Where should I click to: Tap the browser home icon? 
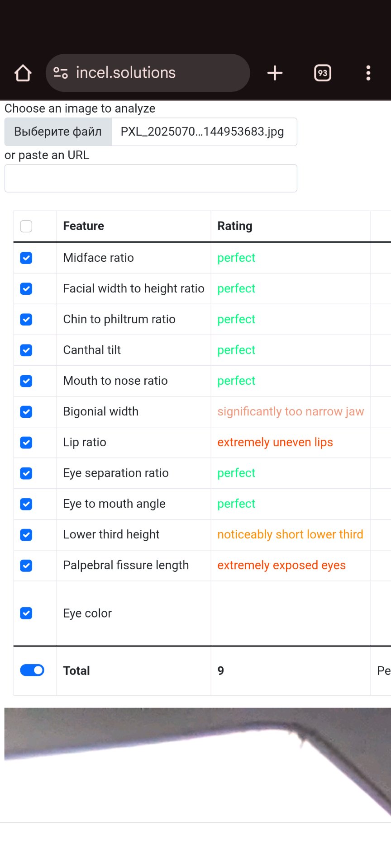point(23,73)
